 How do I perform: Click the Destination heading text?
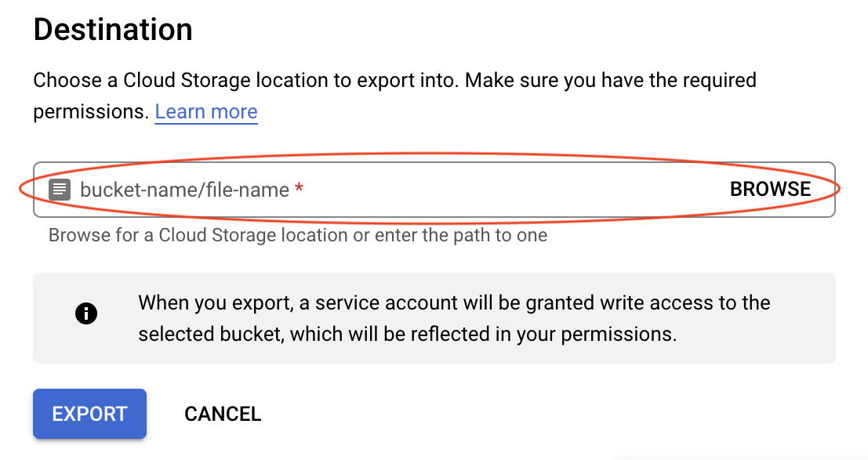pos(112,29)
